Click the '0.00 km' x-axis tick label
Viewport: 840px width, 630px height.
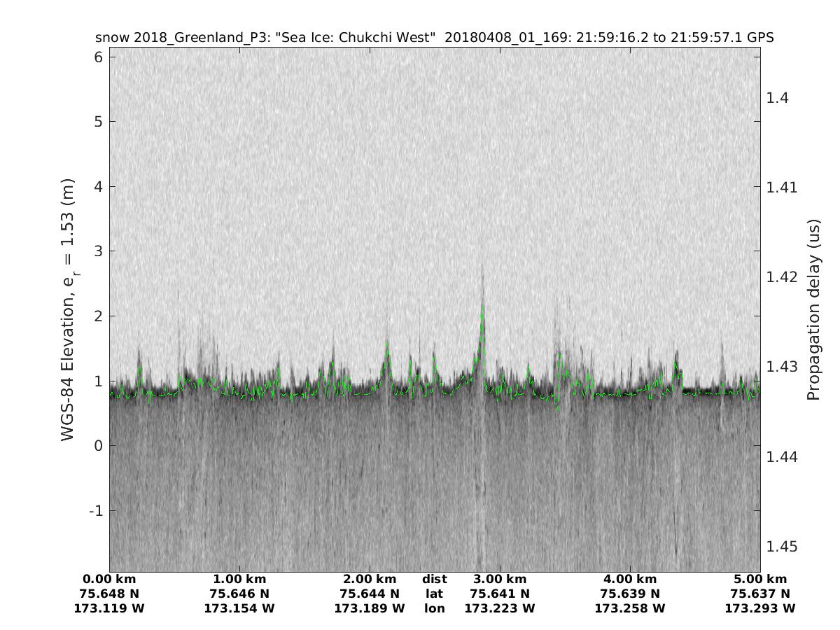pos(109,579)
